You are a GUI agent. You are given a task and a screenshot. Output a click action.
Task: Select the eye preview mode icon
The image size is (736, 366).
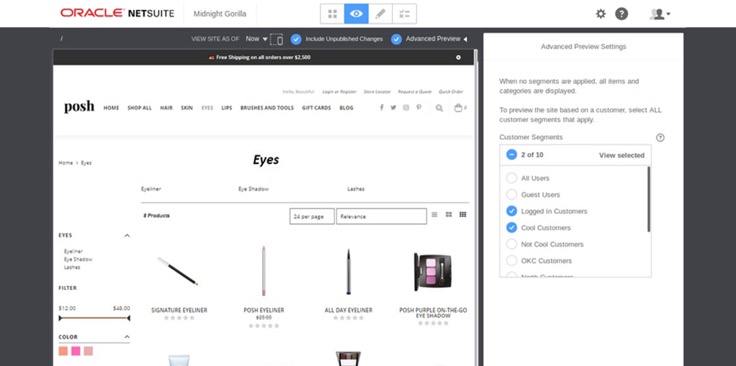pyautogui.click(x=356, y=14)
